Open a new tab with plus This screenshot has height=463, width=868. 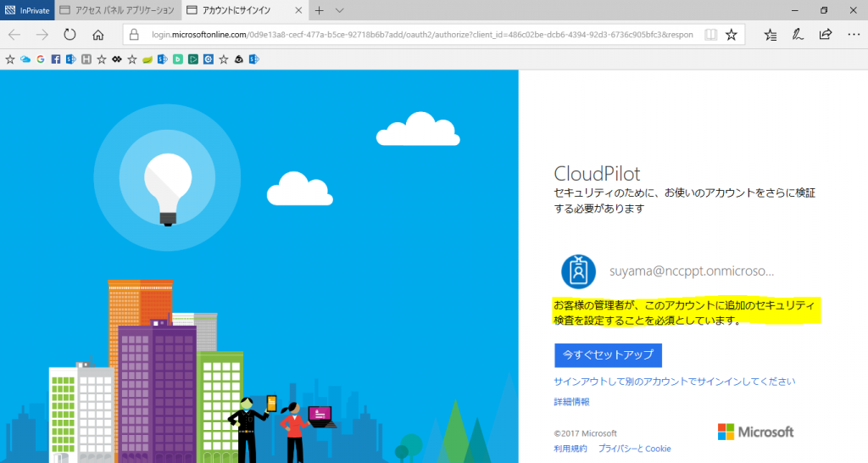coord(320,10)
